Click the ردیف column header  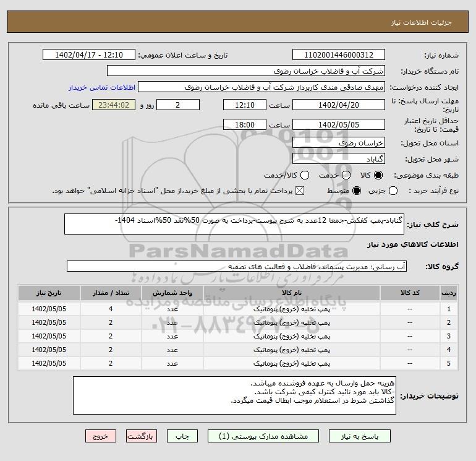pyautogui.click(x=449, y=293)
